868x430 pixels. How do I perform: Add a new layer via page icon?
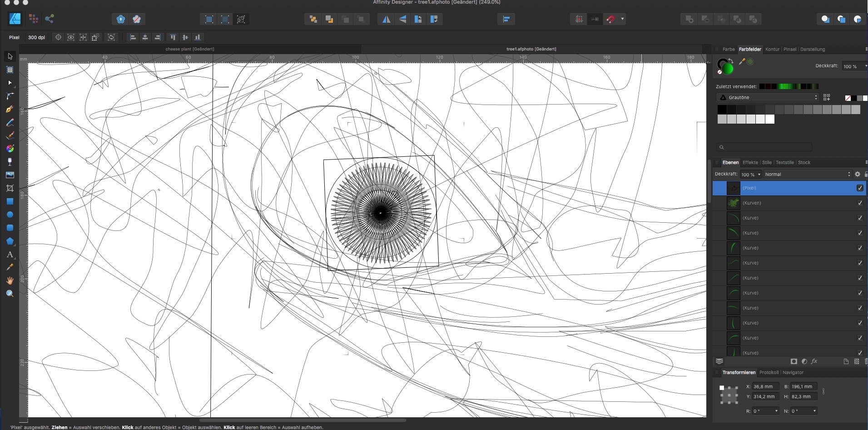coord(846,361)
